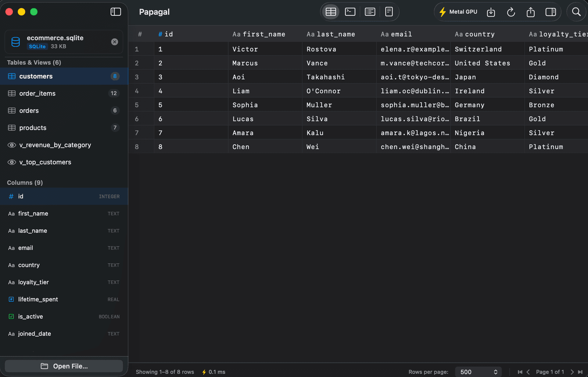Click the Open File... button

(64, 366)
